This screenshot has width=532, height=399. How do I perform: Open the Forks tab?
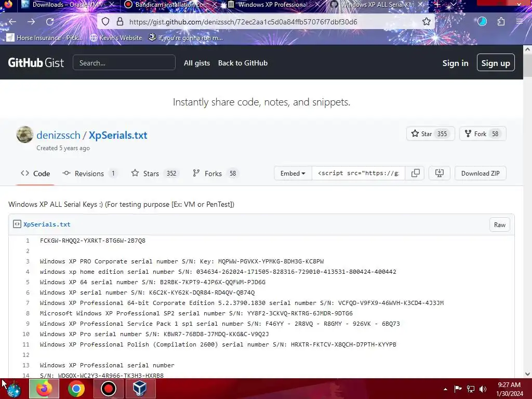pos(216,174)
